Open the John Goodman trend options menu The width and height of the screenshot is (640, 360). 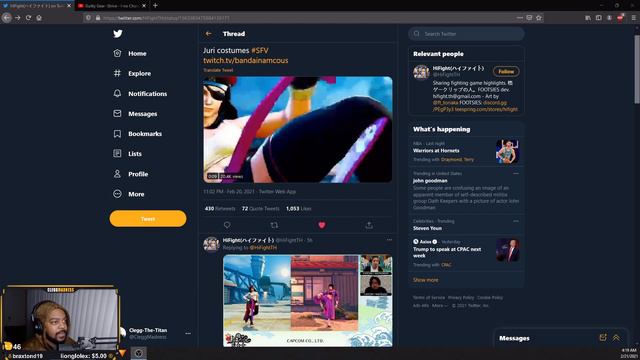(x=516, y=173)
